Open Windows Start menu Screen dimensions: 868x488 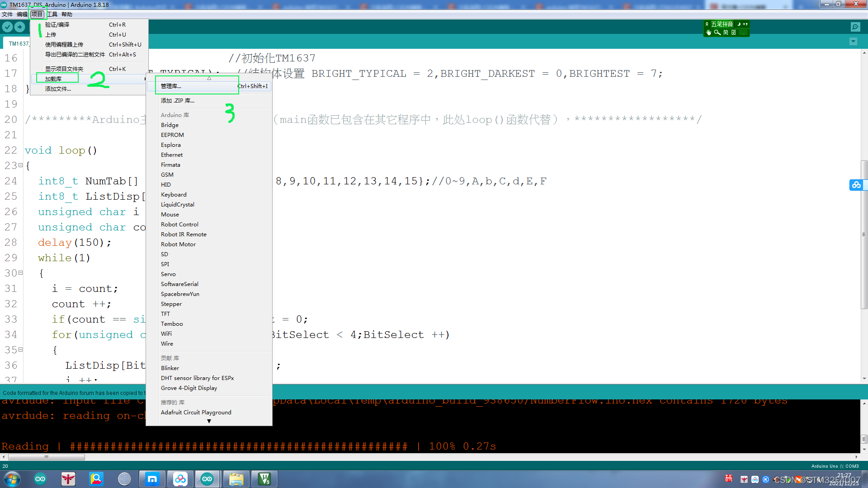[x=12, y=479]
